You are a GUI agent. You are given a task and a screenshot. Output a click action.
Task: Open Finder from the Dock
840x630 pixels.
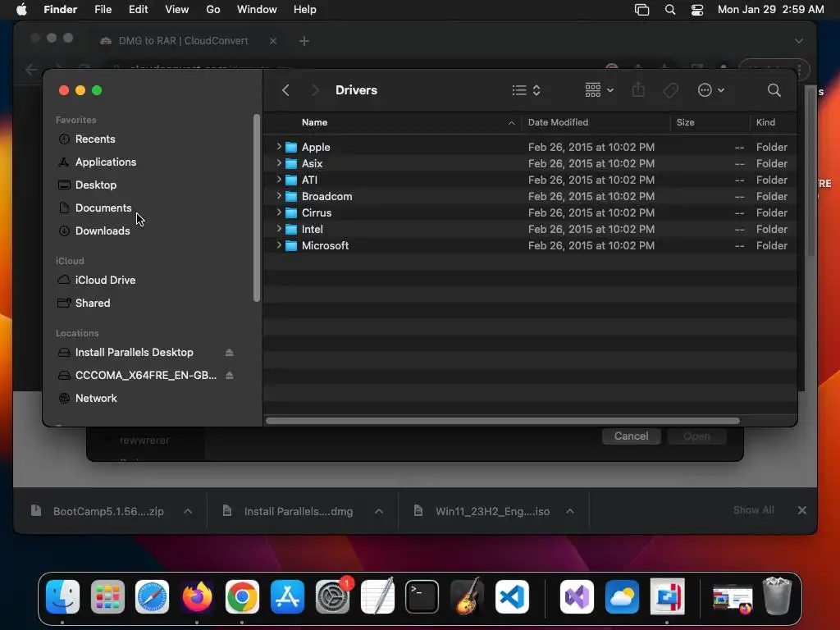coord(62,596)
